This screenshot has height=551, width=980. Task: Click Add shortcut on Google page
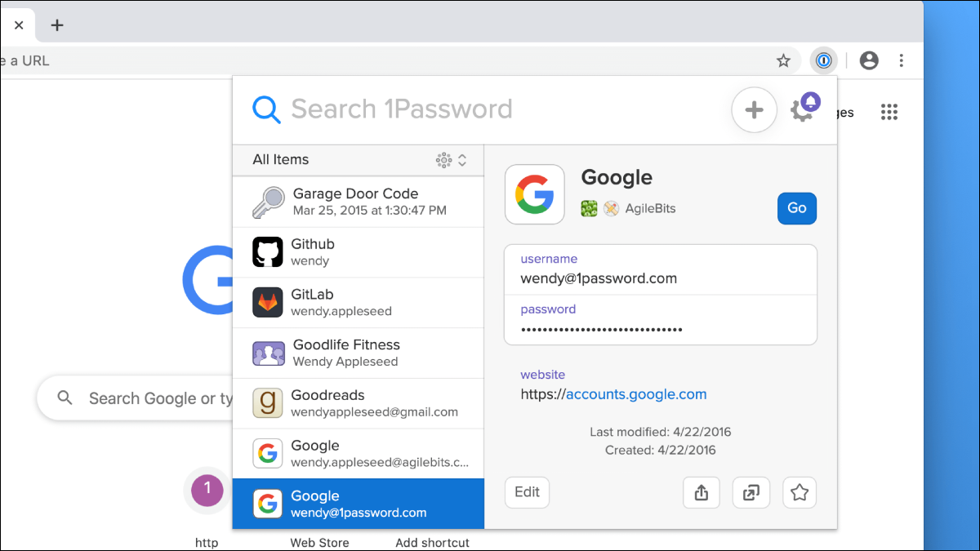pos(432,543)
